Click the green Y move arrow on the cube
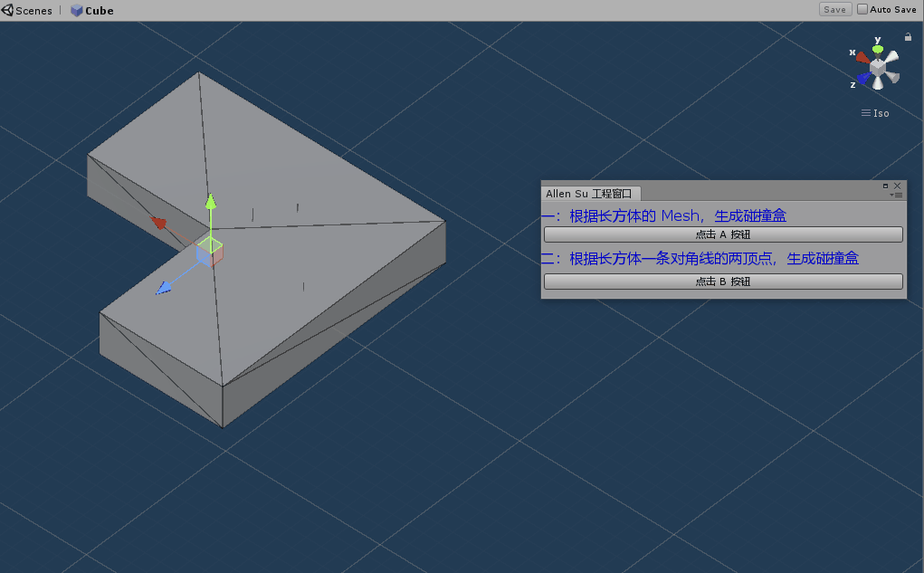The height and width of the screenshot is (573, 924). click(x=211, y=202)
